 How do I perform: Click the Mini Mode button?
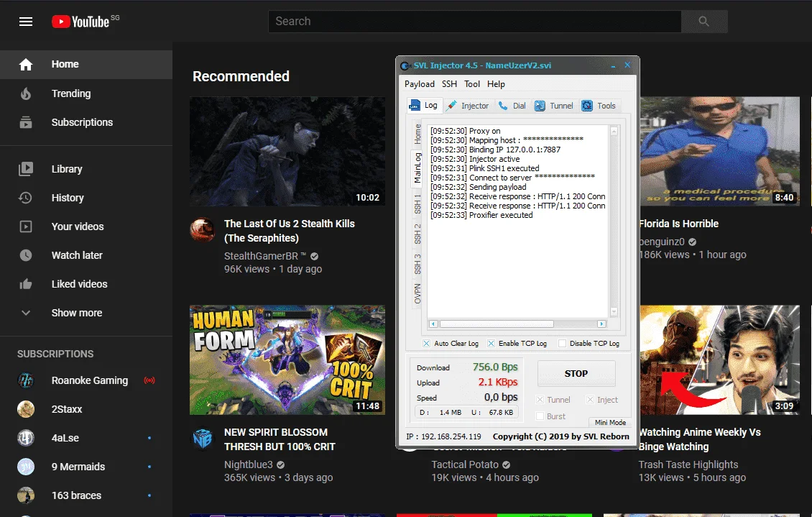(x=610, y=422)
